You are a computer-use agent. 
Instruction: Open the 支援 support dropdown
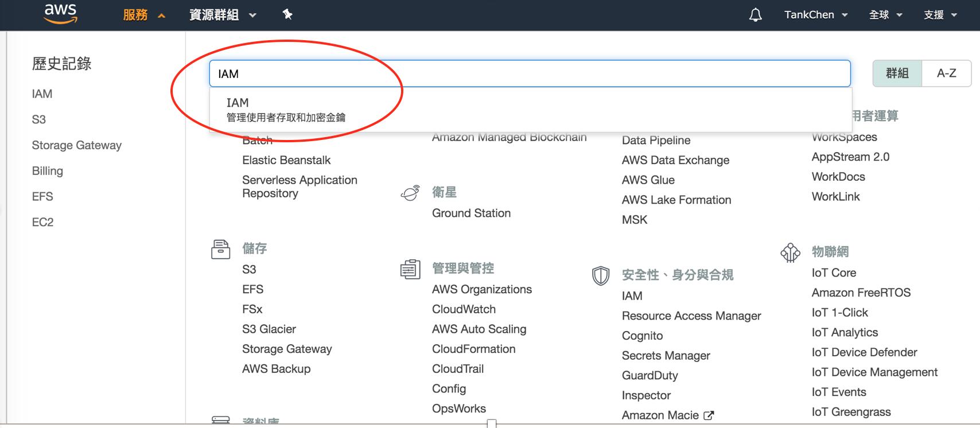click(x=940, y=15)
